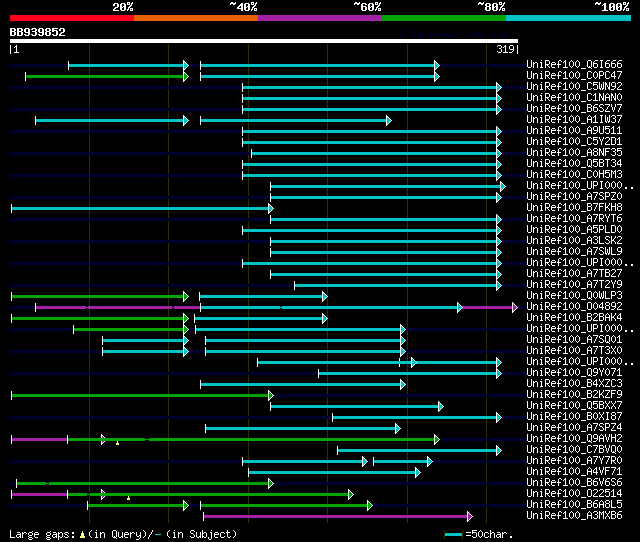The image size is (640, 542).
Task: Select the UniRef100_B2BAK4 label
Action: click(574, 318)
